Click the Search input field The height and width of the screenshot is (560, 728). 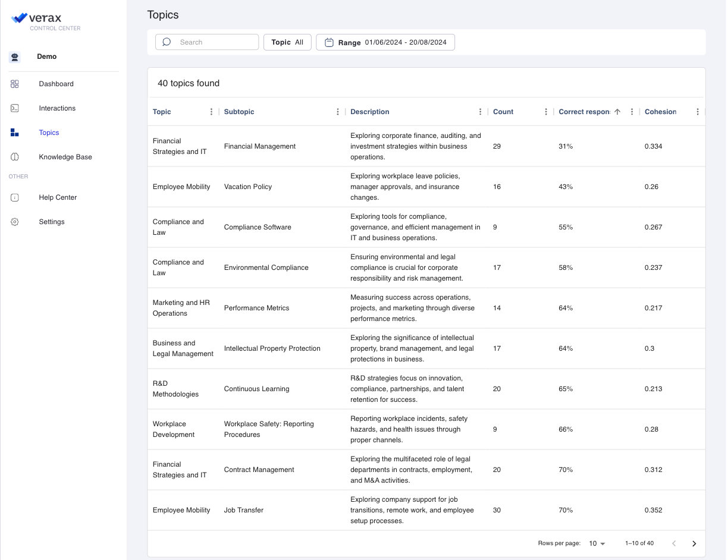coord(207,42)
